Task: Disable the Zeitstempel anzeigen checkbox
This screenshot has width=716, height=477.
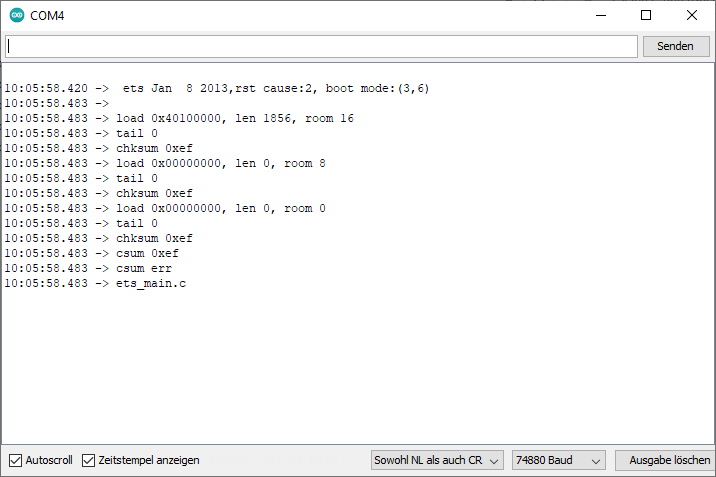Action: [89, 460]
